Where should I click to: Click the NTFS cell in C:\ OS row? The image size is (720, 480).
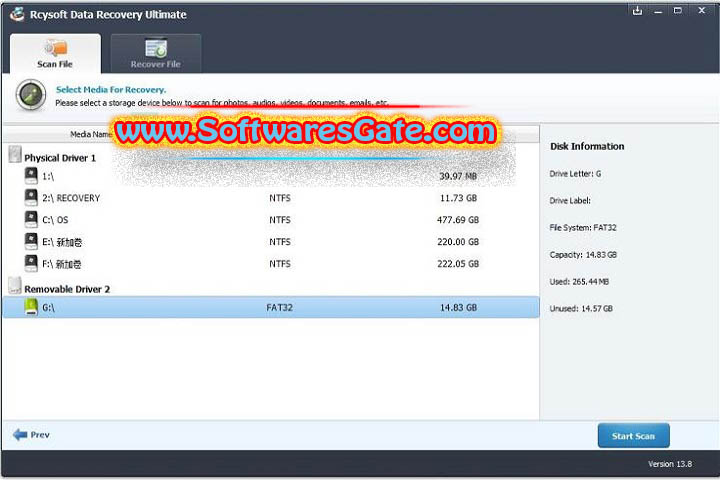(x=280, y=220)
